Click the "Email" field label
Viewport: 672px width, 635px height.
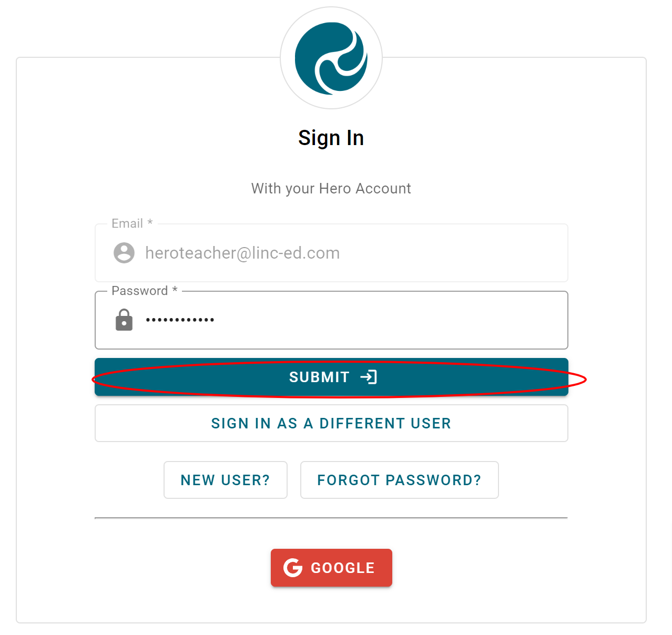[127, 223]
